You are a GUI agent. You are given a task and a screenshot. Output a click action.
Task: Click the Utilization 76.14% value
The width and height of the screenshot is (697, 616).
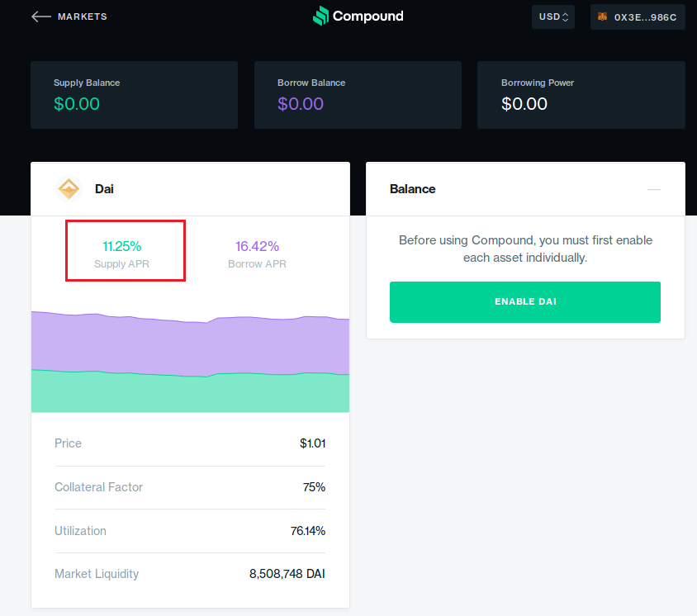coord(307,531)
